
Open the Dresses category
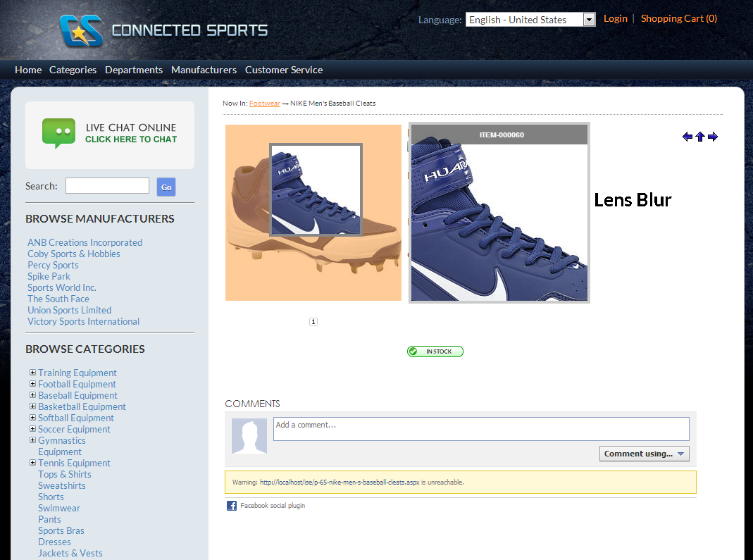(x=54, y=542)
